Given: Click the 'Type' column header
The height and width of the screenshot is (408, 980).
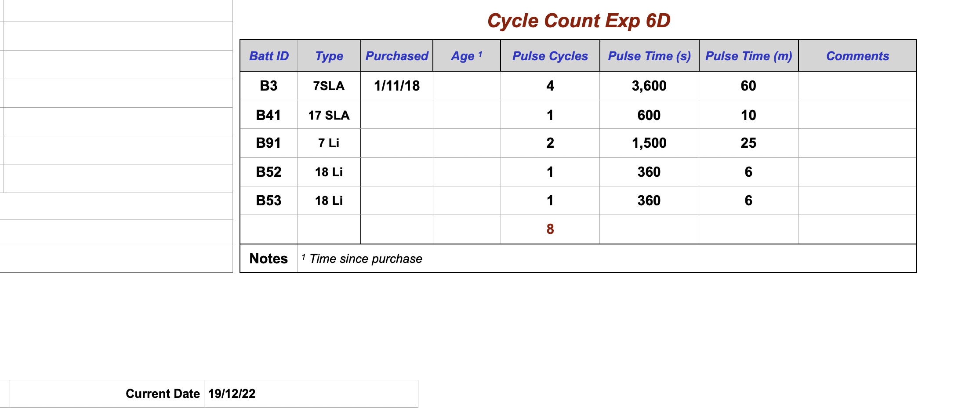Looking at the screenshot, I should [329, 56].
